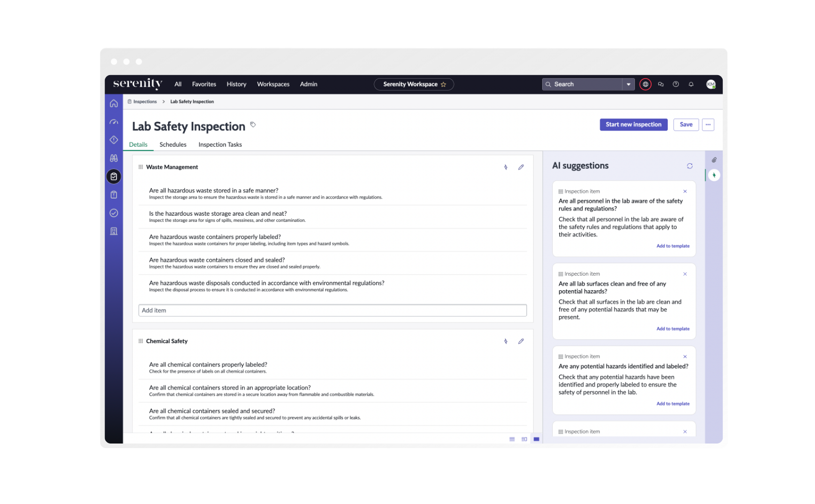Activate the split view layout toggle

click(523, 439)
